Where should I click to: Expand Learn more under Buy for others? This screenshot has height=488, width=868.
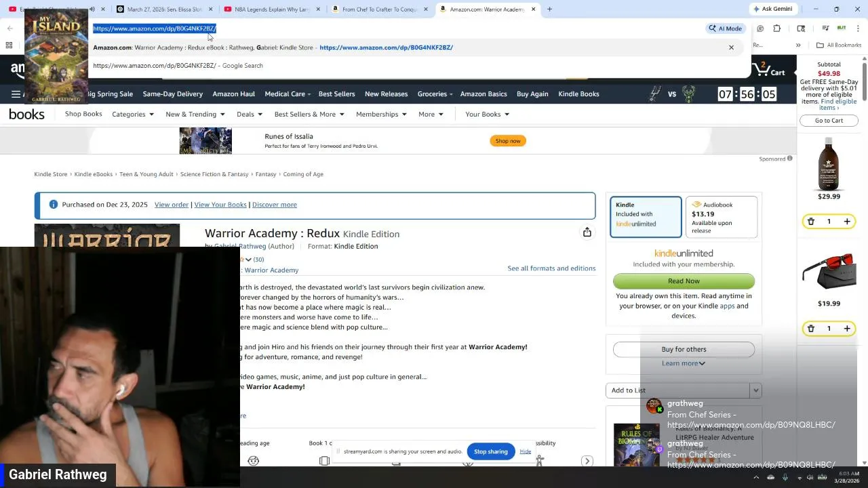tap(684, 363)
